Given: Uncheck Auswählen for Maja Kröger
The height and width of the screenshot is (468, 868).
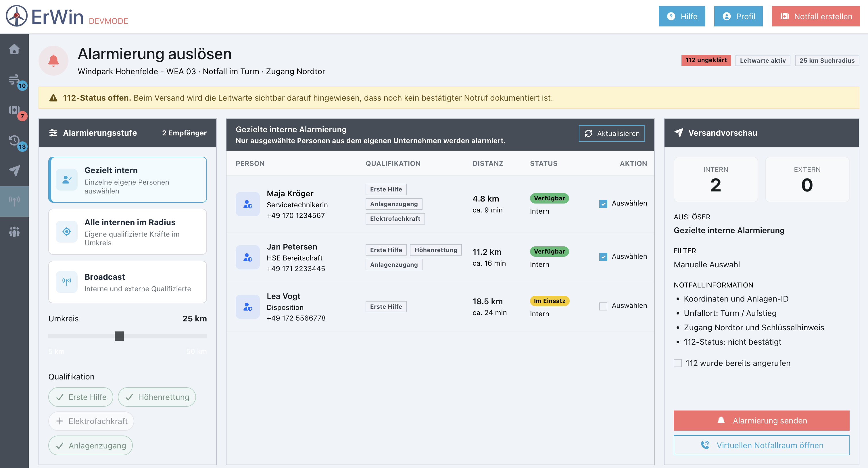Looking at the screenshot, I should [603, 204].
